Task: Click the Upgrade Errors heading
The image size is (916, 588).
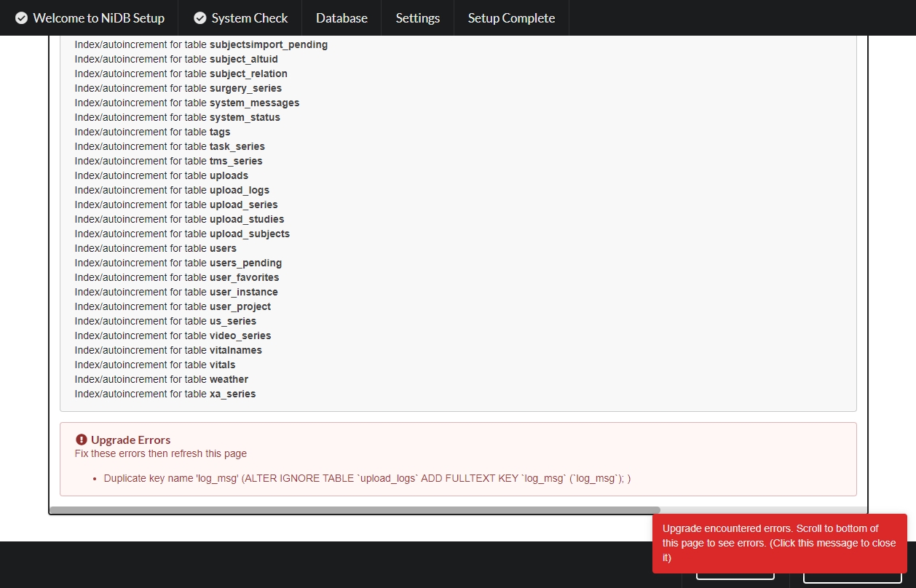Action: pos(130,440)
